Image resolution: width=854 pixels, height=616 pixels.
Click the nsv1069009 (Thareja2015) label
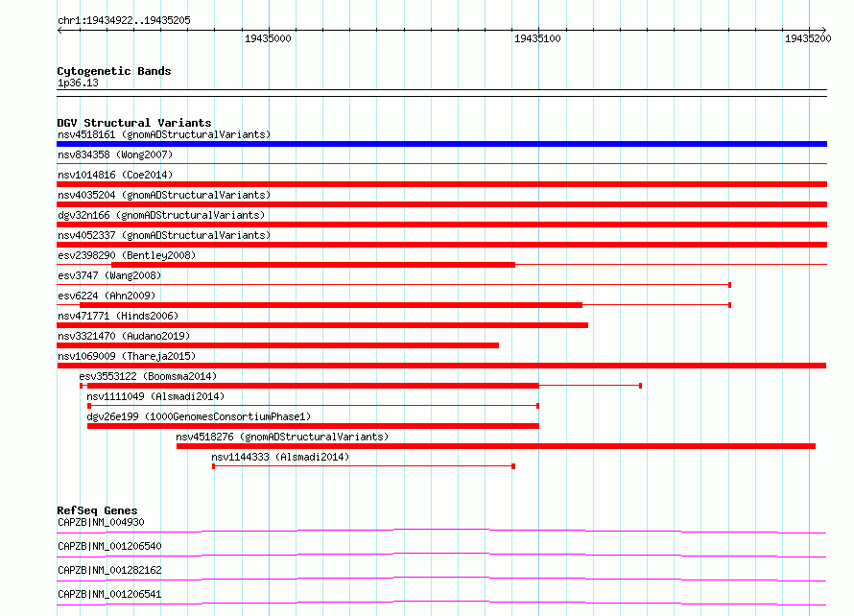[127, 356]
